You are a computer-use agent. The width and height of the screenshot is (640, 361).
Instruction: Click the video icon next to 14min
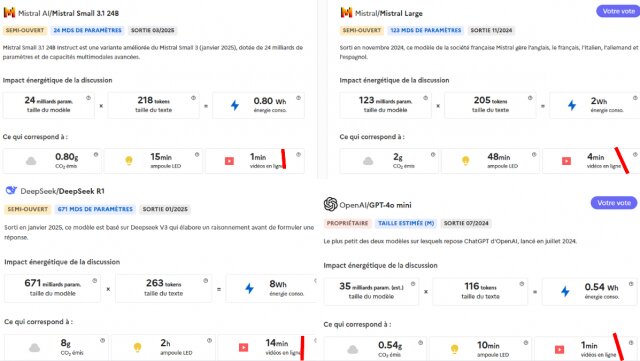[243, 348]
